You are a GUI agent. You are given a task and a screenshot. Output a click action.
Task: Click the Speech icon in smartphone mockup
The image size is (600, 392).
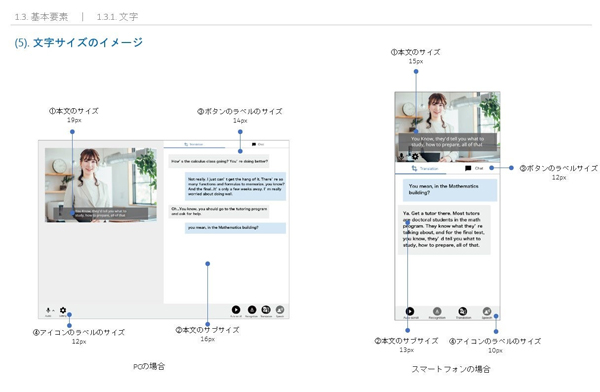pyautogui.click(x=487, y=311)
